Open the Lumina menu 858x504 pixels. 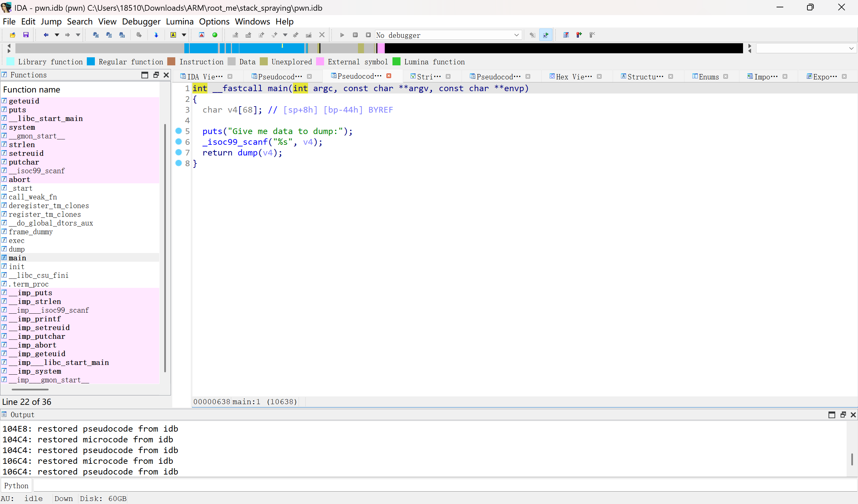pos(179,21)
